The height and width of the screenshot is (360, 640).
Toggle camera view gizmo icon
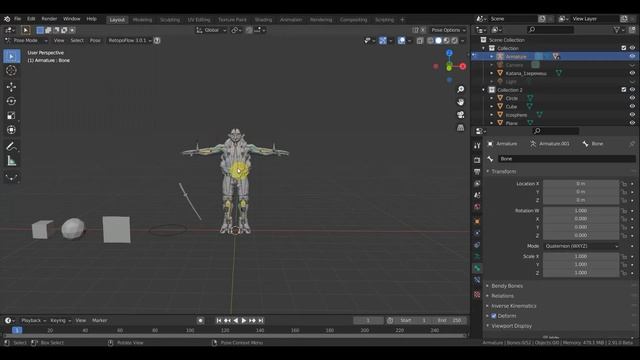[x=460, y=115]
